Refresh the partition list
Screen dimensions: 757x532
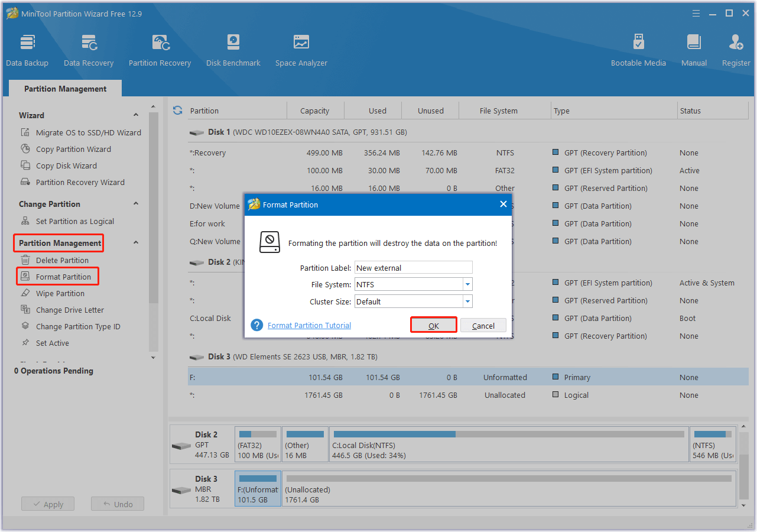click(177, 111)
